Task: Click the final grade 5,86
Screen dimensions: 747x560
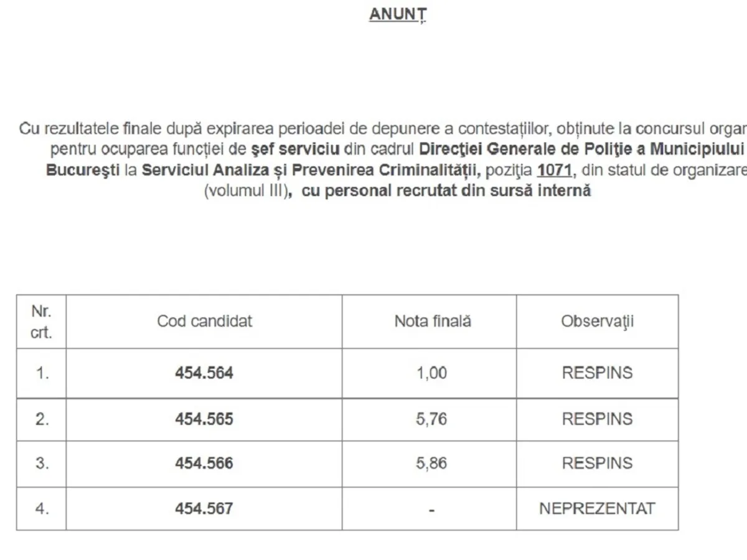Action: point(432,464)
